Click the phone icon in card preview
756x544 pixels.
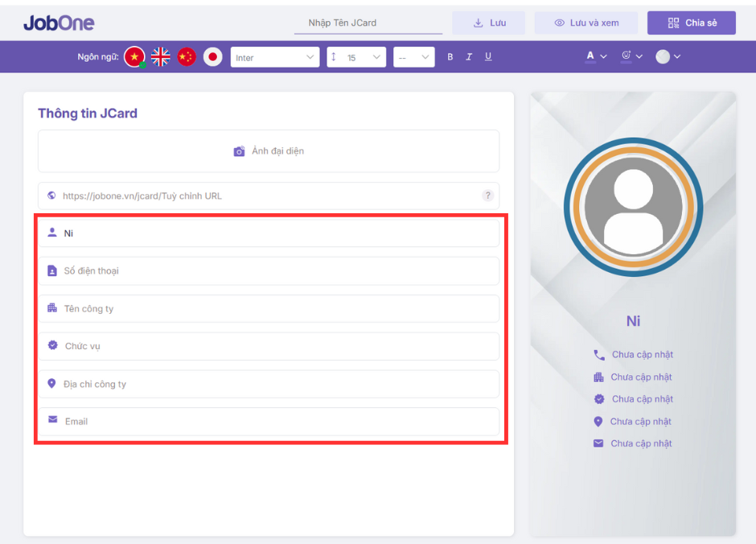coord(599,355)
